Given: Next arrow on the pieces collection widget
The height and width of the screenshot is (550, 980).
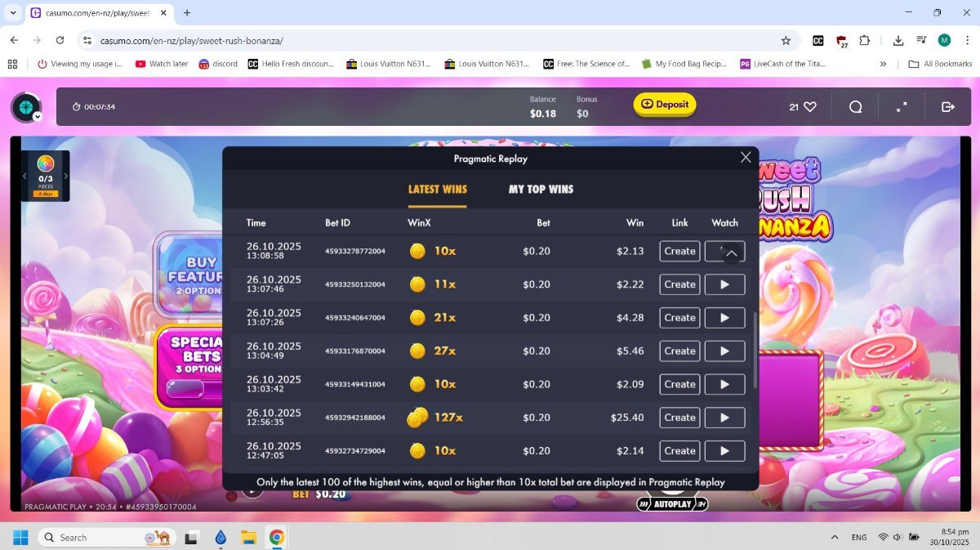Looking at the screenshot, I should [x=66, y=176].
